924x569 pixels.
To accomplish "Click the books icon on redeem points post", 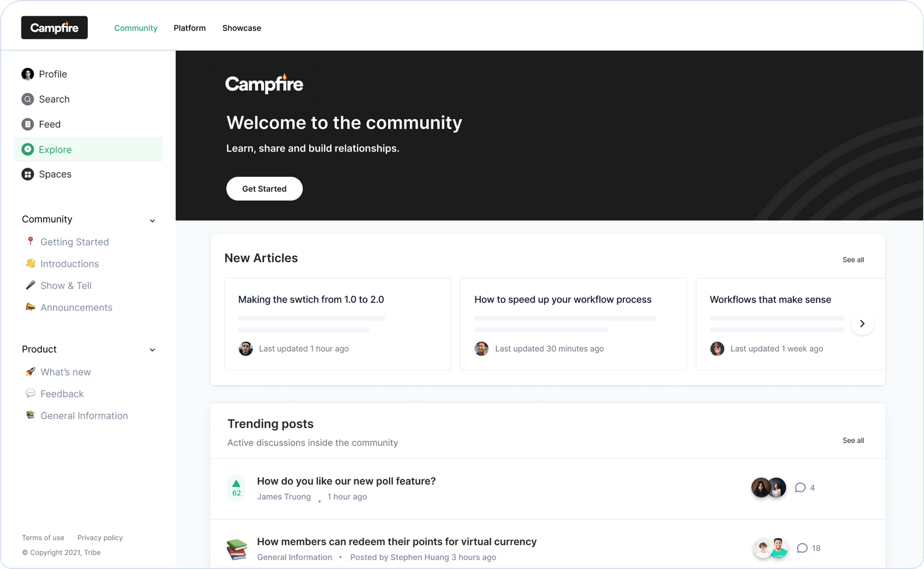I will [x=237, y=549].
